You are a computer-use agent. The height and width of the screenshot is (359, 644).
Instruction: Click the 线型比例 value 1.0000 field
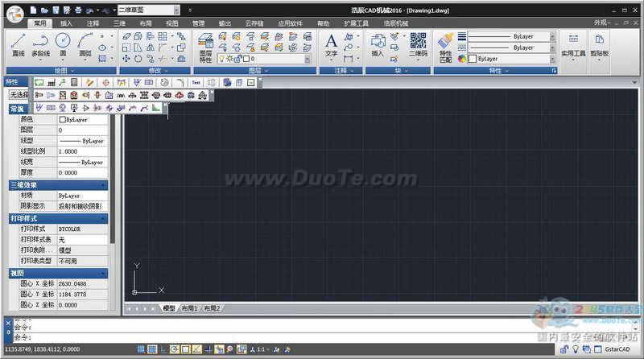coord(82,151)
